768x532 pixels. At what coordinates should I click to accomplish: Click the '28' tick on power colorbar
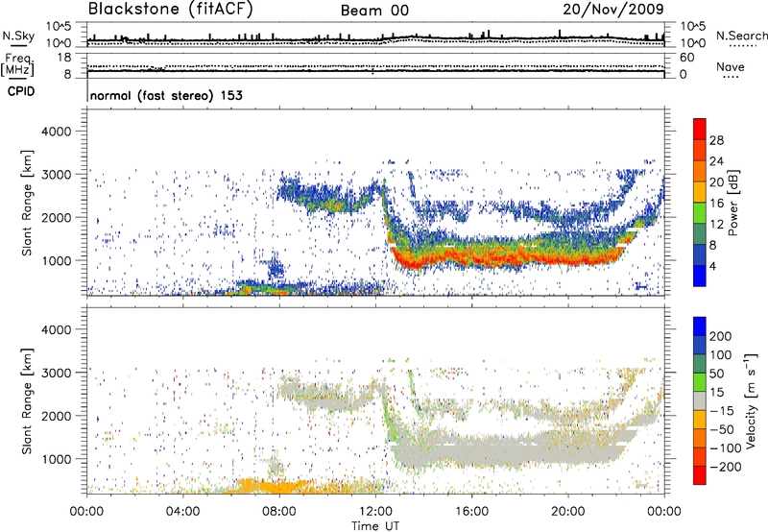pos(716,140)
